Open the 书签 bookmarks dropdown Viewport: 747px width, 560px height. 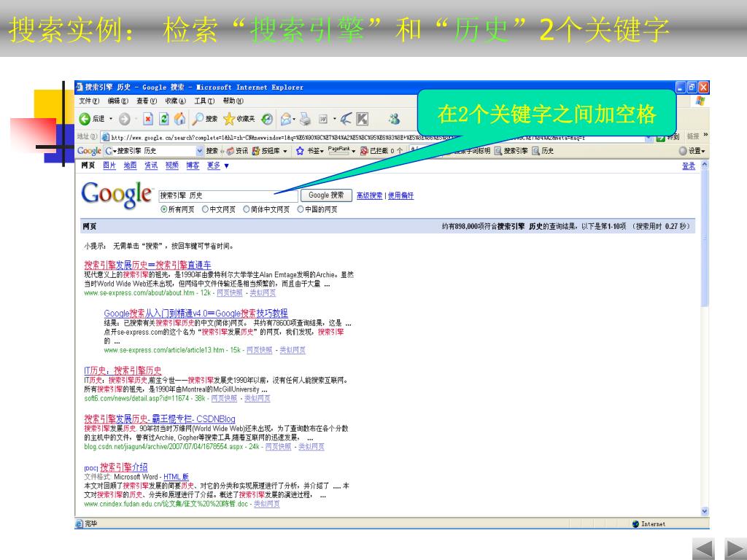[322, 152]
